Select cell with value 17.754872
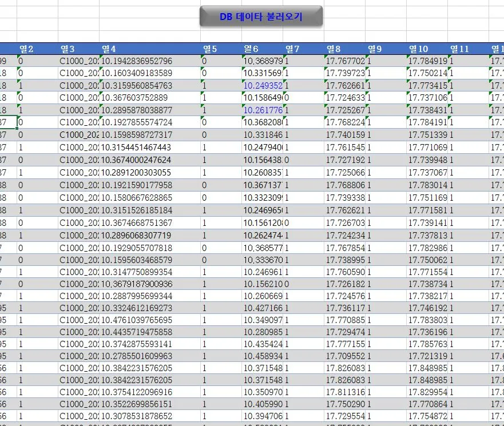Viewport: 504px width, 426px height. pos(427,416)
